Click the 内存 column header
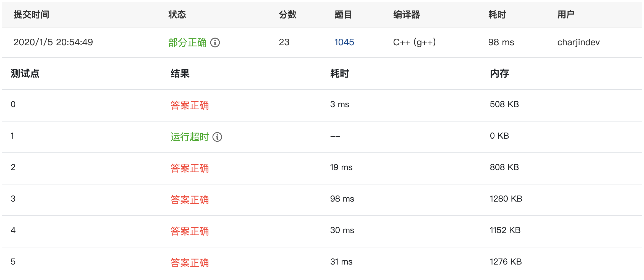The image size is (644, 280). pos(499,74)
